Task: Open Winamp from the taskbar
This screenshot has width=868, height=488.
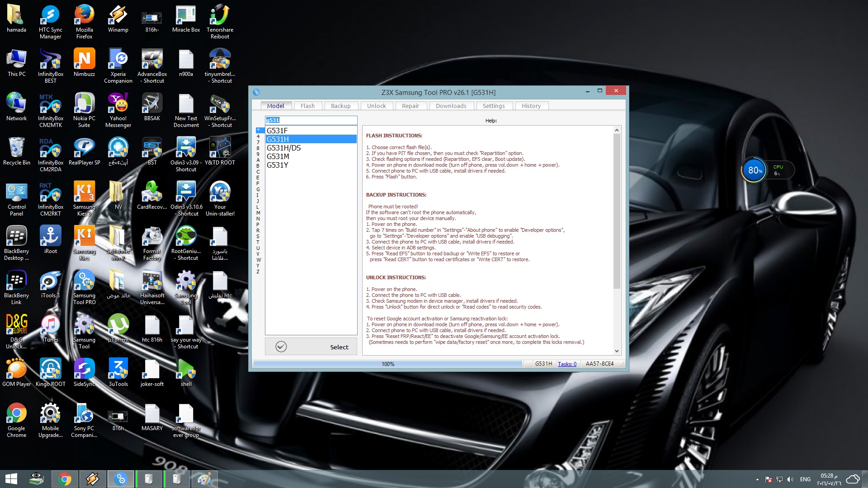Action: (92, 479)
